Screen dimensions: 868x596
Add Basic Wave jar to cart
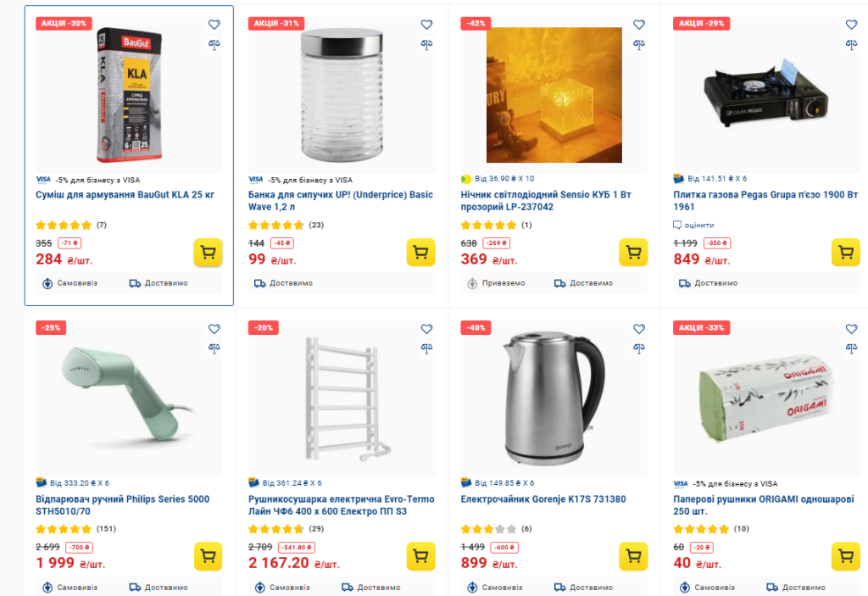coord(420,252)
